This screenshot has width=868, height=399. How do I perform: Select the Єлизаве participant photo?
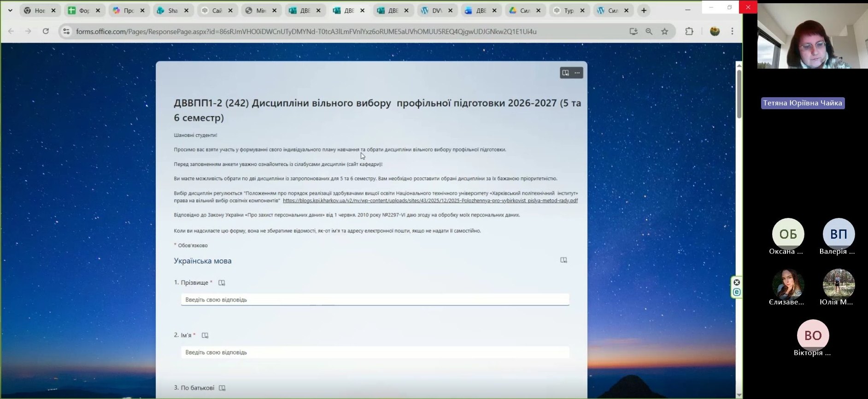(x=788, y=284)
